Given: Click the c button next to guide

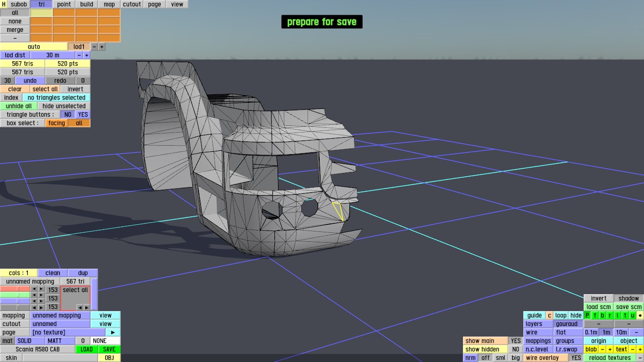Looking at the screenshot, I should pos(550,315).
